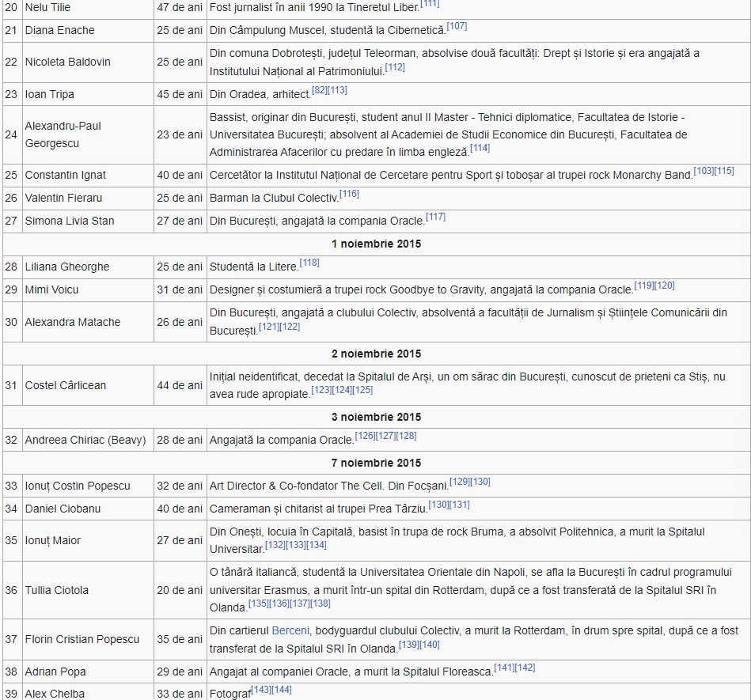The image size is (751, 700).
Task: Click the name Constantin Ignat
Action: tap(65, 176)
